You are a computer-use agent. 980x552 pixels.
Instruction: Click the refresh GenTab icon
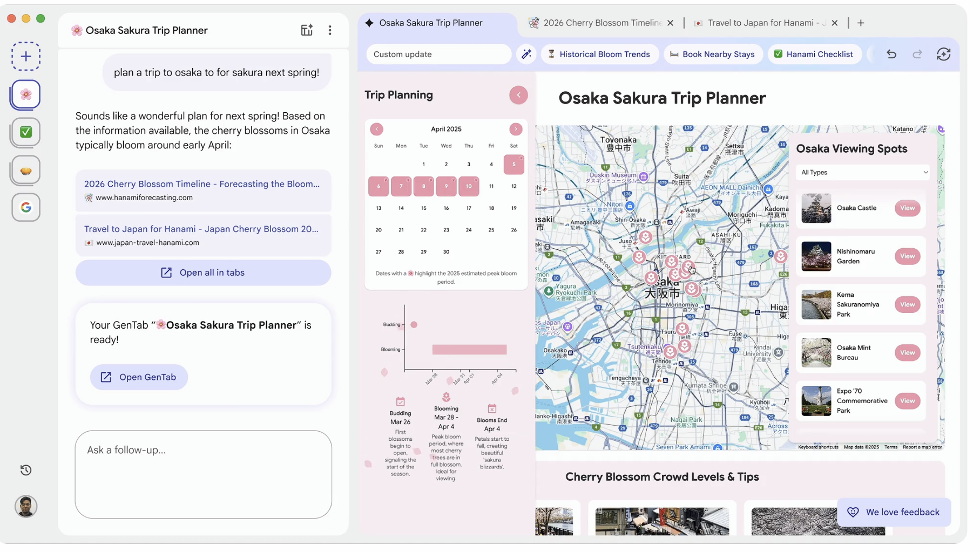tap(943, 54)
